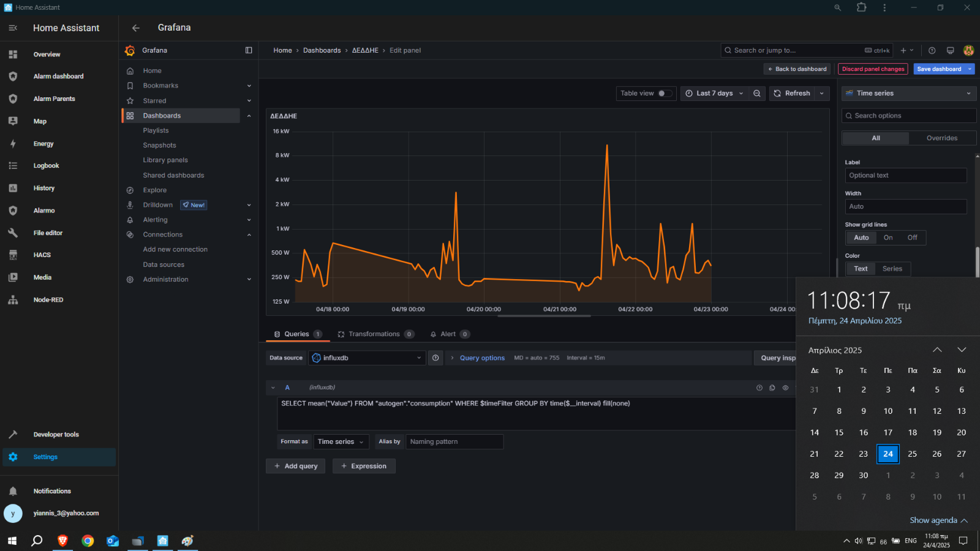Switch to the Transformations tab
Viewport: 980px width, 551px height.
[x=376, y=334]
